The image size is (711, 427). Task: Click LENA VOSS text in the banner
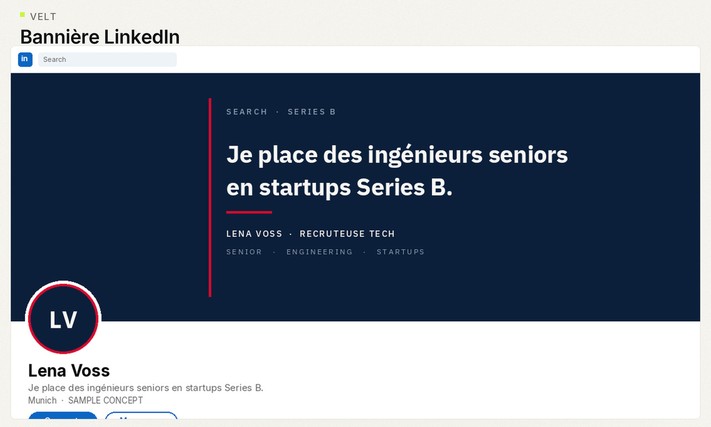coord(254,234)
